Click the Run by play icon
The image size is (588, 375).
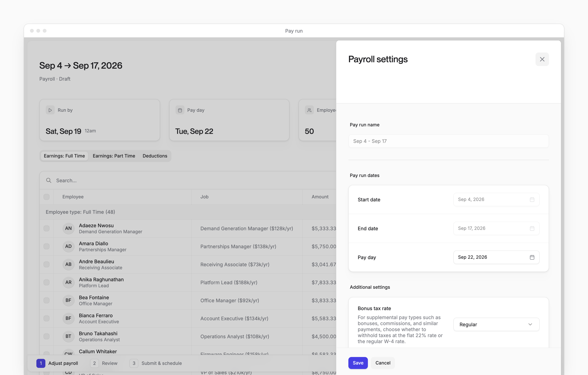[50, 110]
